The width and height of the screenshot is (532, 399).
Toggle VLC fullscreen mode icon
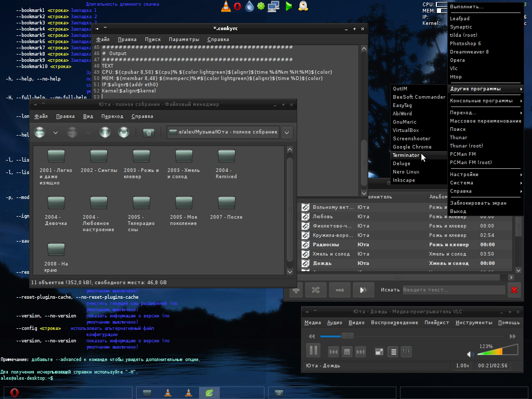coord(379,352)
